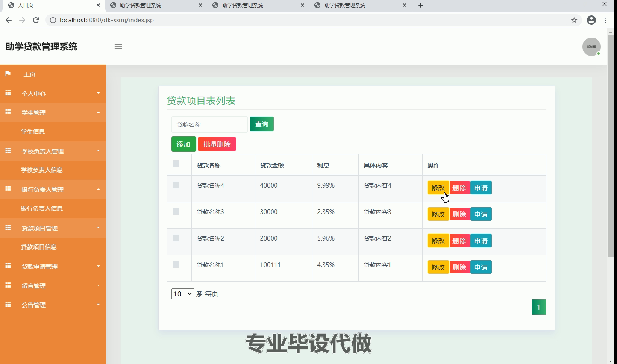Click 申请 for 贷款名称4

point(481,188)
